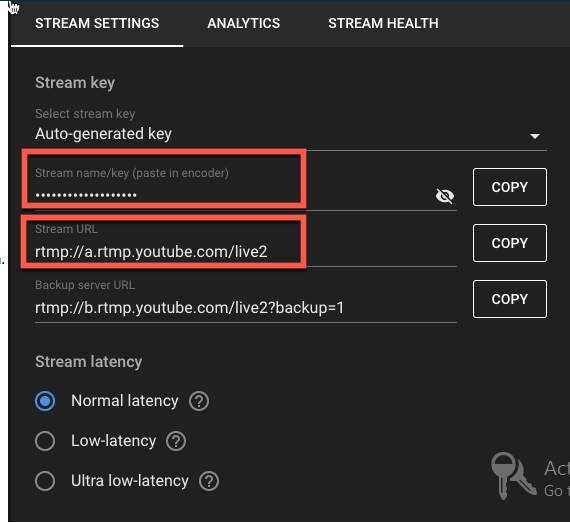Copy the stream name/key
Viewport: 570px width, 523px height.
(510, 187)
